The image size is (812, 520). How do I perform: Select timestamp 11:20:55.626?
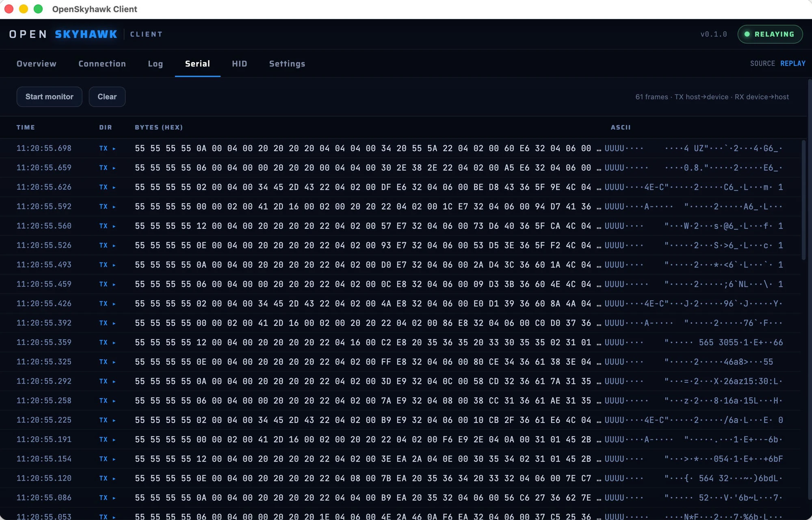click(x=44, y=187)
